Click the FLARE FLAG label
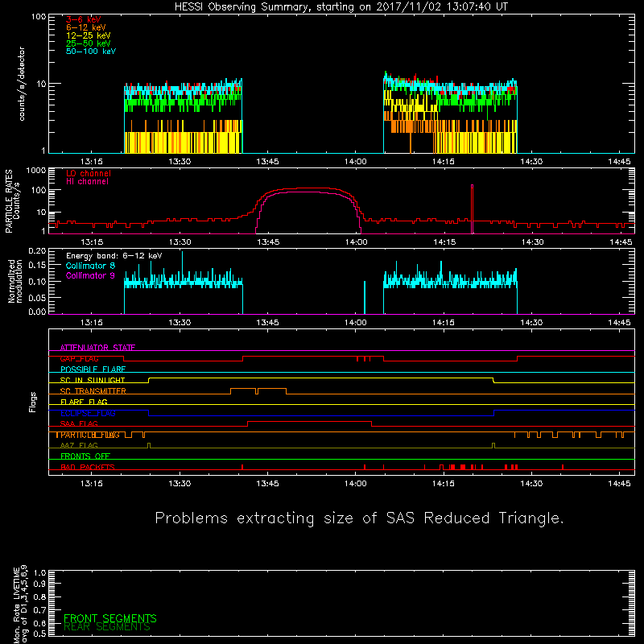The image size is (644, 644). point(84,402)
